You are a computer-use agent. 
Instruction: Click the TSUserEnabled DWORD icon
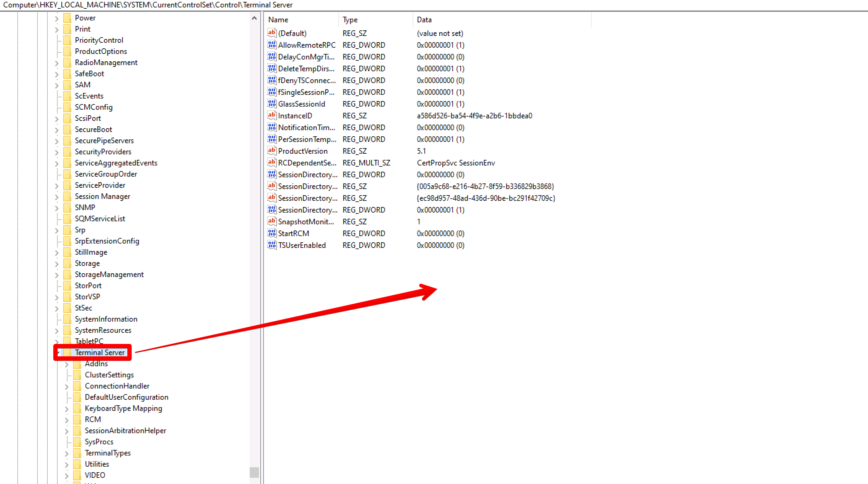(272, 245)
